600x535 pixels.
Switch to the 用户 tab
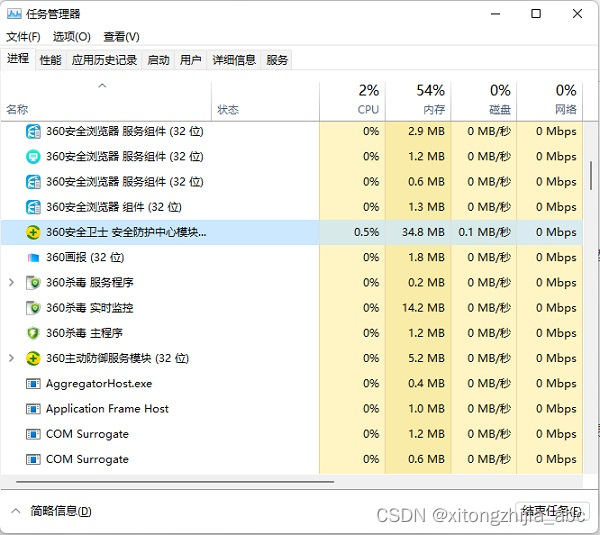[x=191, y=60]
